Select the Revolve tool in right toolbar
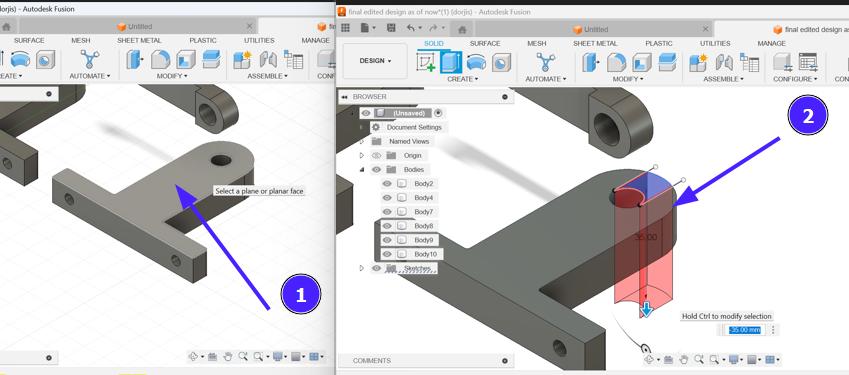This screenshot has height=375, width=849. point(476,62)
